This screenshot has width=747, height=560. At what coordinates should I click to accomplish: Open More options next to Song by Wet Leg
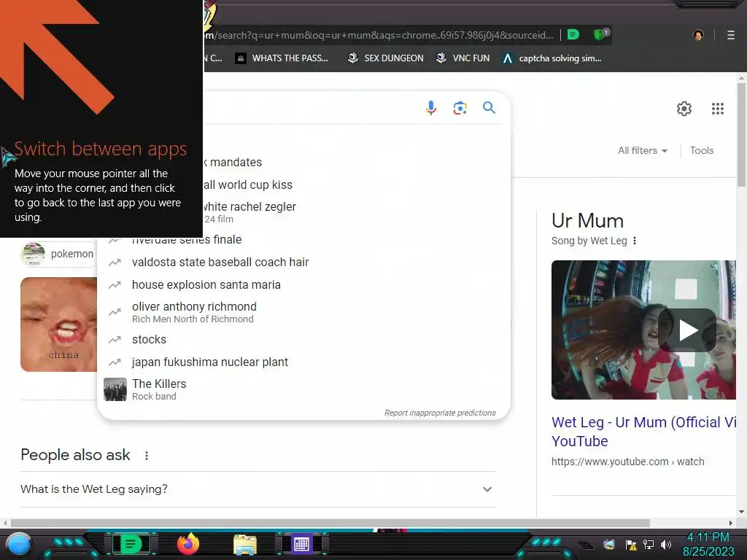tap(635, 241)
